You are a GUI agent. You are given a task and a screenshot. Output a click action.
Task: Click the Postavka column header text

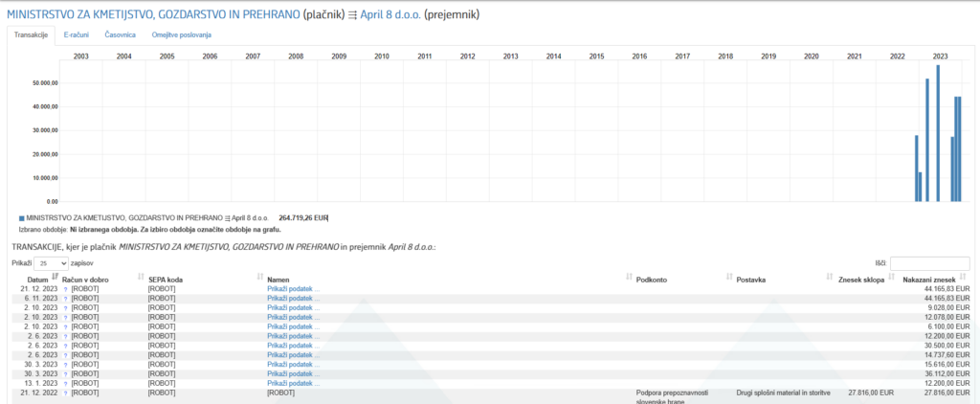751,280
